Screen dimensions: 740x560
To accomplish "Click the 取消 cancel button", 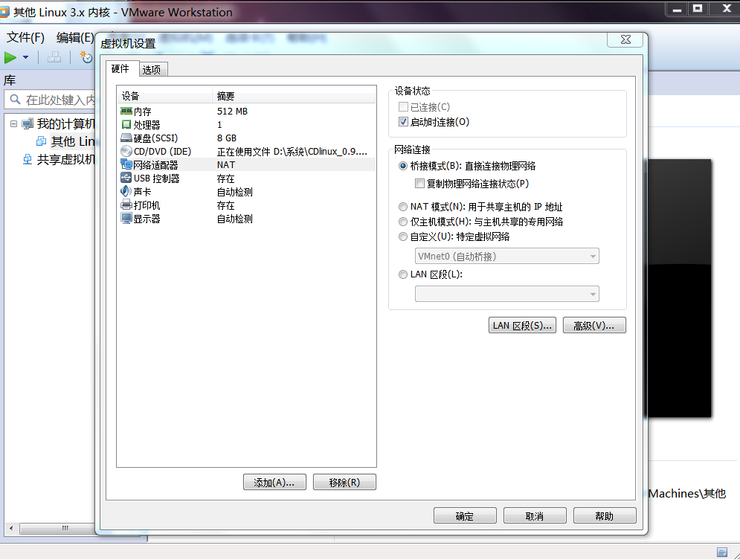I will [x=535, y=515].
